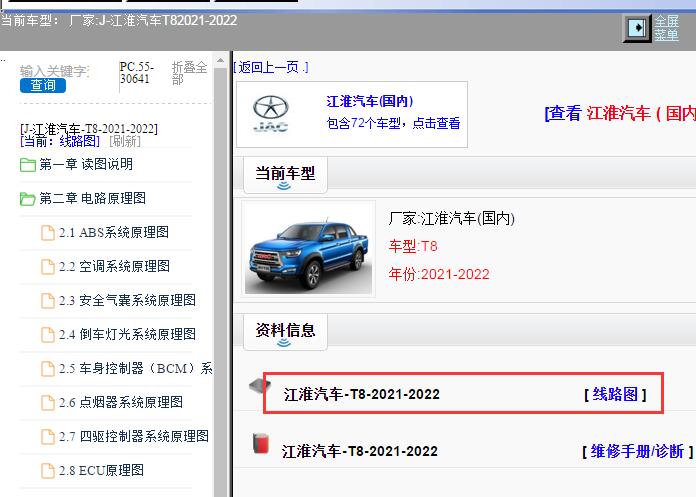696x497 pixels.
Task: Click page icon of 2.2 空调系统原理图
Action: tap(47, 267)
